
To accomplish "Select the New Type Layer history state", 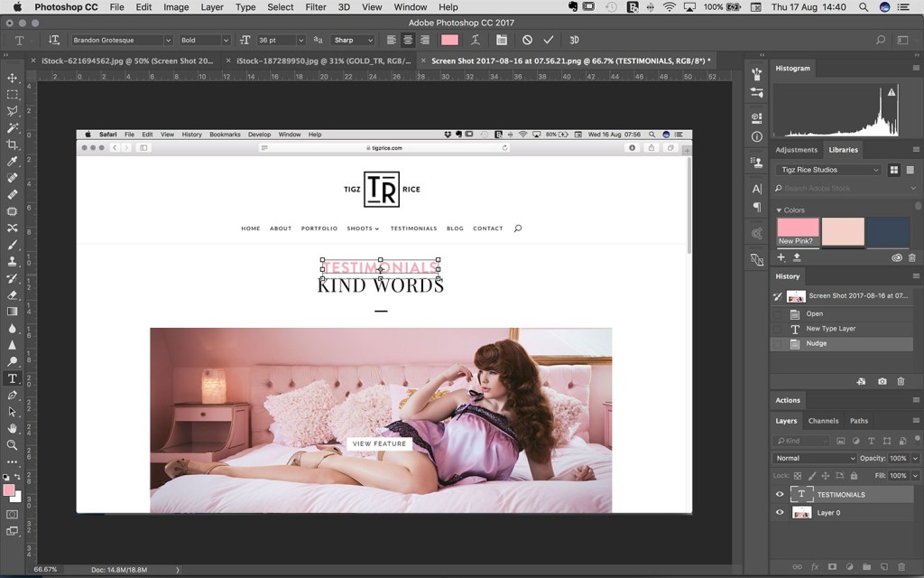I will point(830,329).
